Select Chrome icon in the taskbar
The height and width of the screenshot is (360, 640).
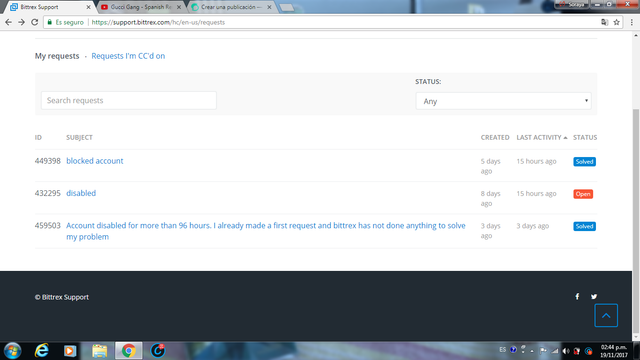[129, 351]
